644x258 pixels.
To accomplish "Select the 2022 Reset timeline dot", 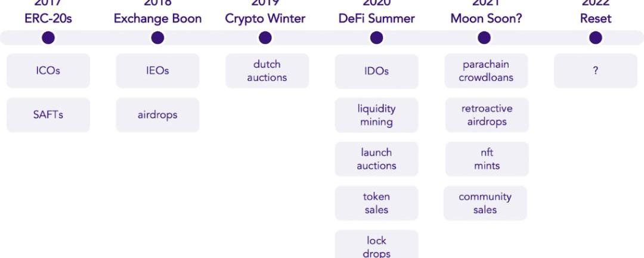I will (595, 38).
